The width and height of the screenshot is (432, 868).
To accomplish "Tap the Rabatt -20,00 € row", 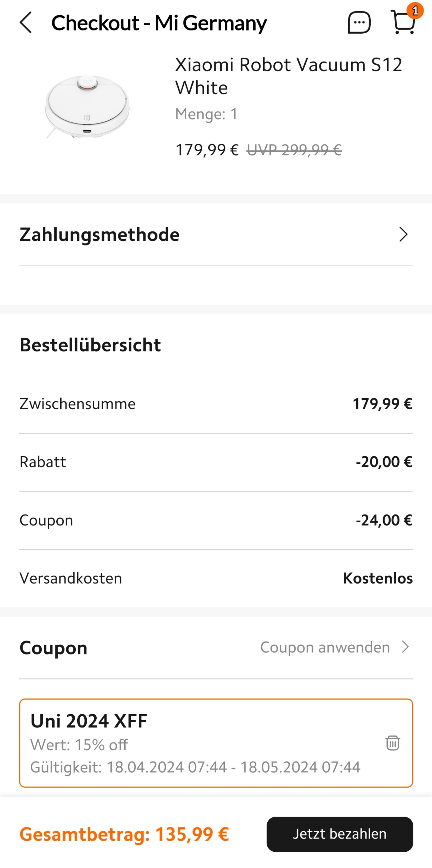I will tap(216, 462).
